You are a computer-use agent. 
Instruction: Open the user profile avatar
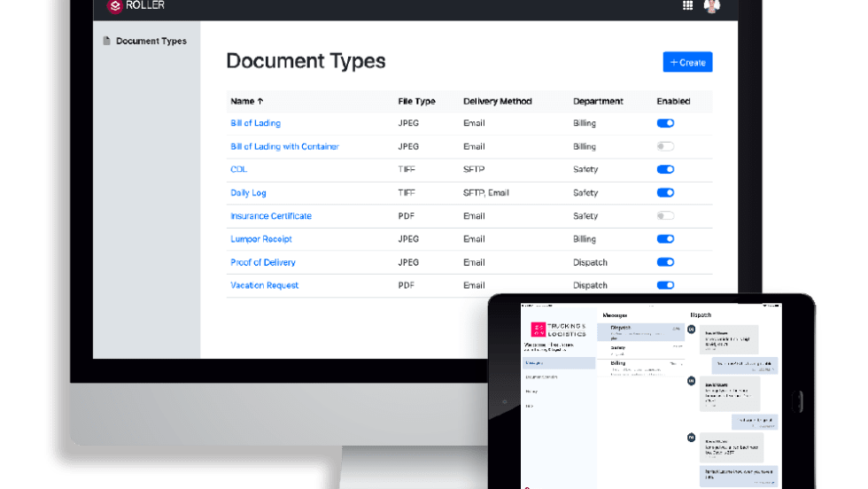click(711, 6)
